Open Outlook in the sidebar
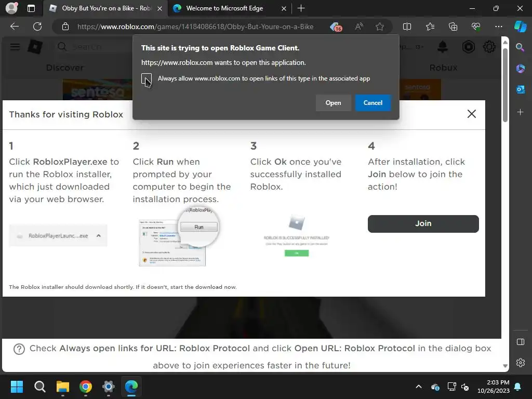This screenshot has width=532, height=399. tap(520, 89)
